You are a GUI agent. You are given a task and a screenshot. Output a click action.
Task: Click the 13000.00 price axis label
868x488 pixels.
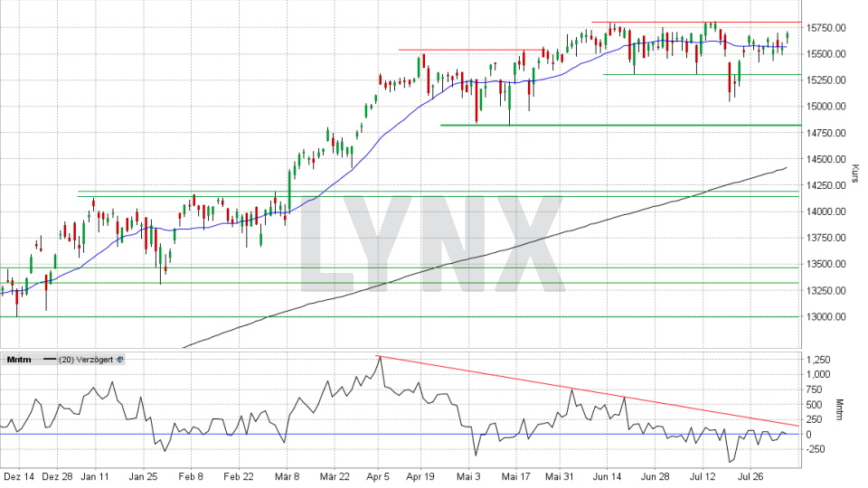point(826,317)
